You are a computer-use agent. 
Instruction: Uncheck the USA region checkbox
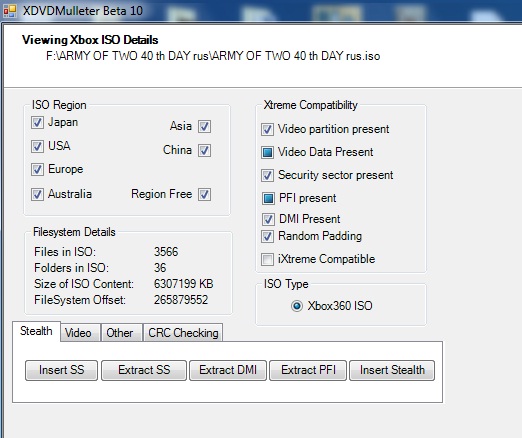tap(37, 146)
